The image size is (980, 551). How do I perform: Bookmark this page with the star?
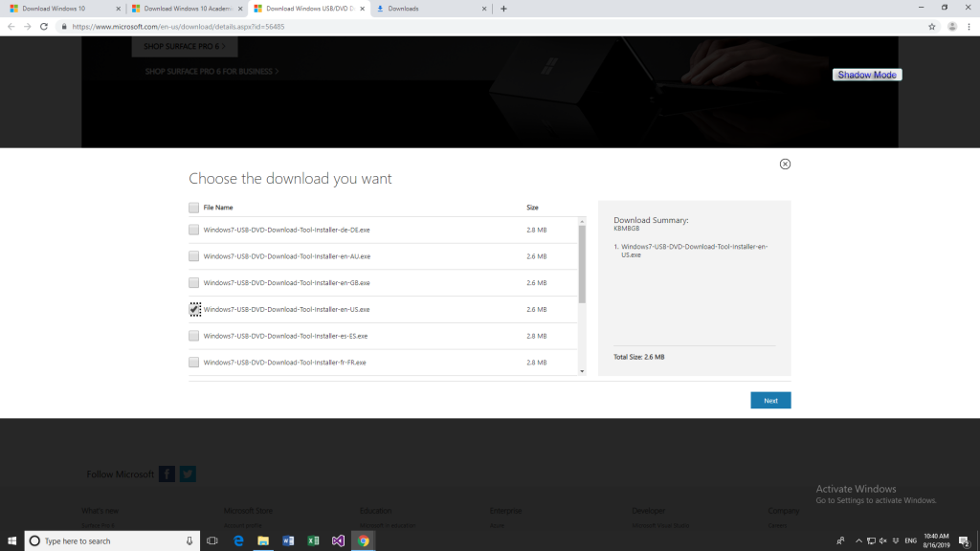[x=932, y=26]
